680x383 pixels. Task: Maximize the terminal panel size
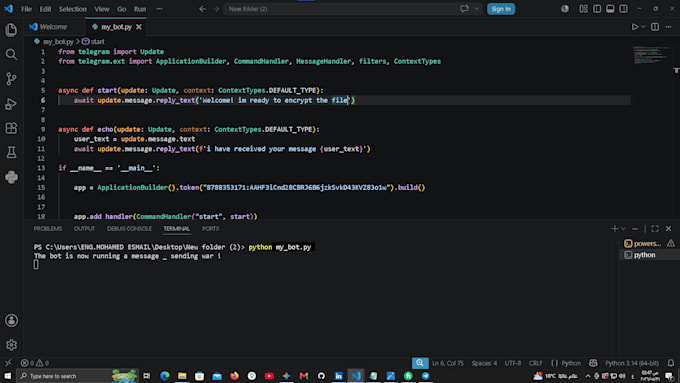(x=655, y=229)
